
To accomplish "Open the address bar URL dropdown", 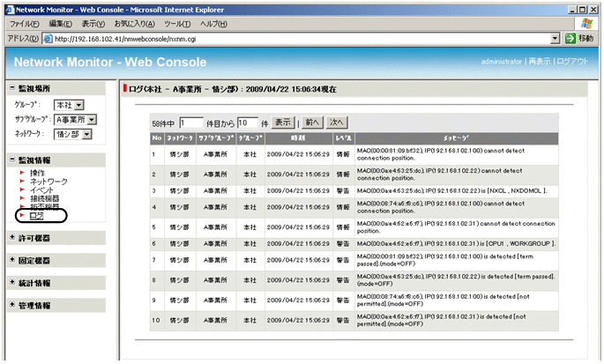I will pyautogui.click(x=555, y=39).
